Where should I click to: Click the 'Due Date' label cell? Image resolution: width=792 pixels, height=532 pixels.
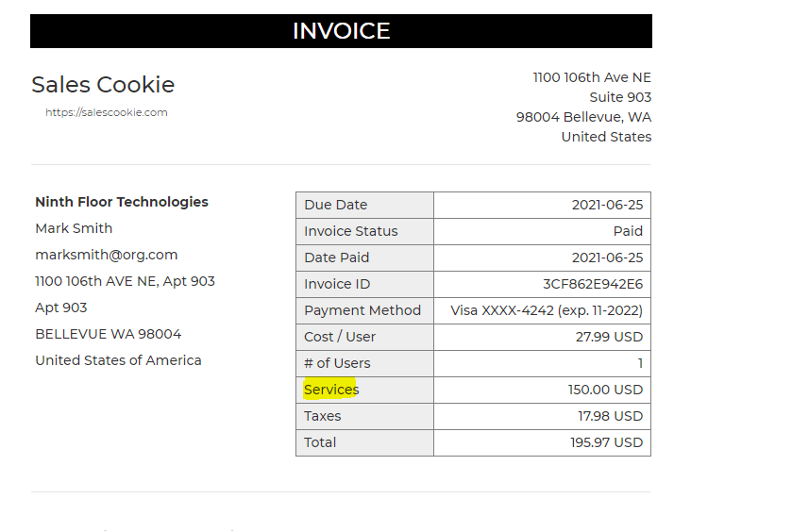tap(364, 205)
